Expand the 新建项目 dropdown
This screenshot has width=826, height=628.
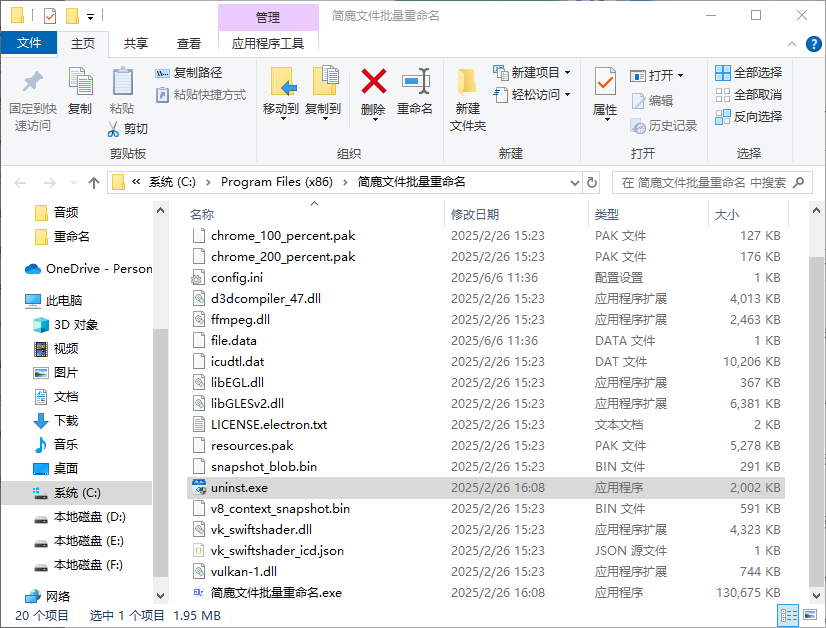(x=566, y=71)
